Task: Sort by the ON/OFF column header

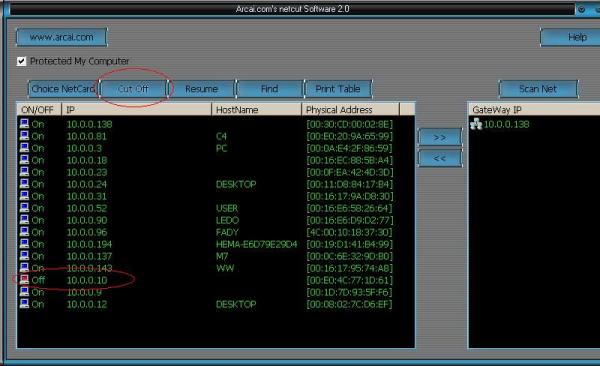Action: (x=39, y=110)
